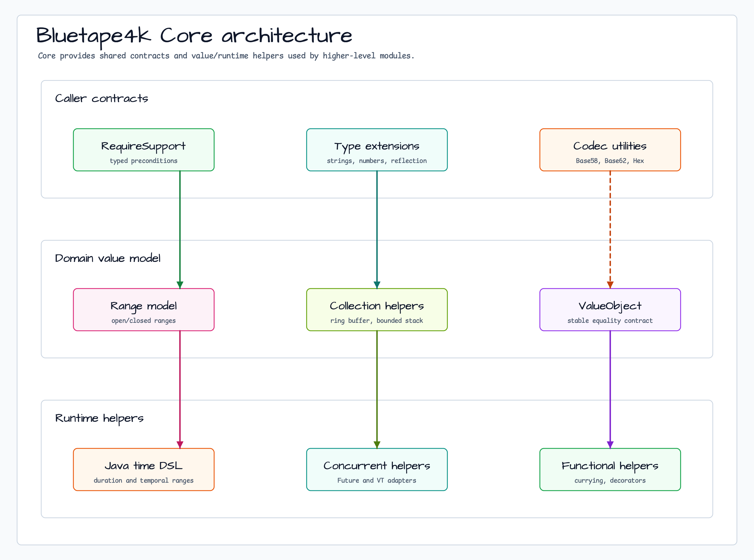754x560 pixels.
Task: Select the Codec utilities box
Action: point(610,150)
